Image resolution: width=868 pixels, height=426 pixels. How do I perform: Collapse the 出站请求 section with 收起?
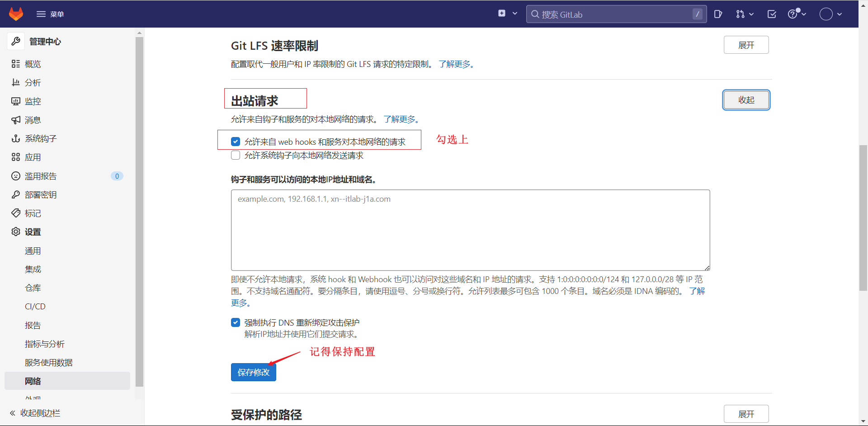click(x=746, y=100)
